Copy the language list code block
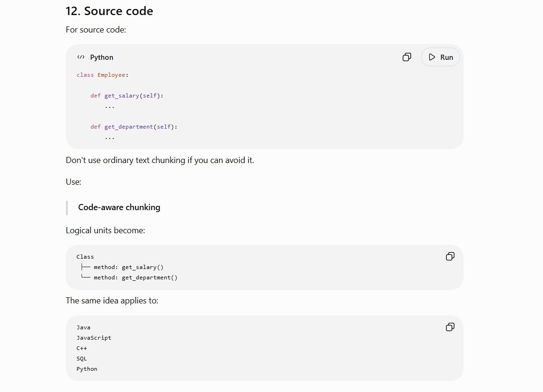Viewport: 543px width, 392px height. [x=450, y=327]
